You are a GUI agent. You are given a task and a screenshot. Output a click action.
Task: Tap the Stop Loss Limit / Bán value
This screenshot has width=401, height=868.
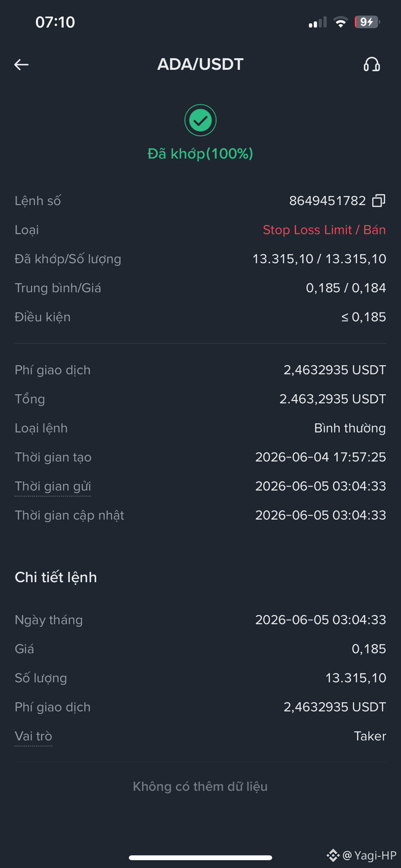click(324, 230)
